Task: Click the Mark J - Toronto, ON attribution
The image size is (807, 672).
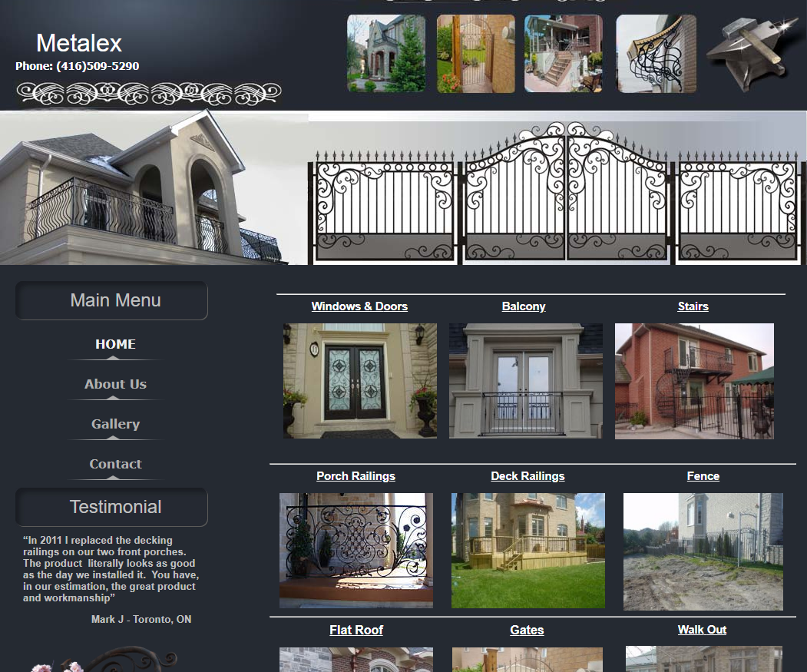Action: 141,620
